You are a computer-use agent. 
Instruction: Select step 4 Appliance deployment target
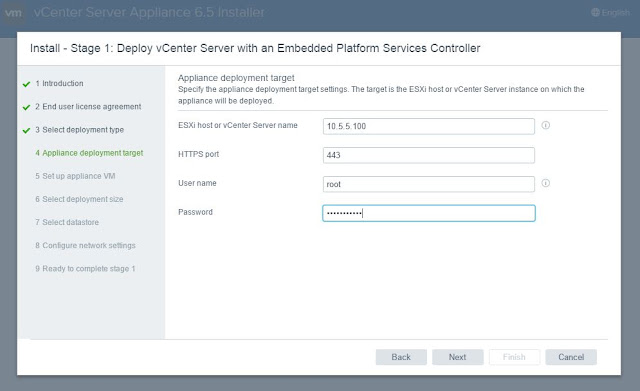[89, 153]
